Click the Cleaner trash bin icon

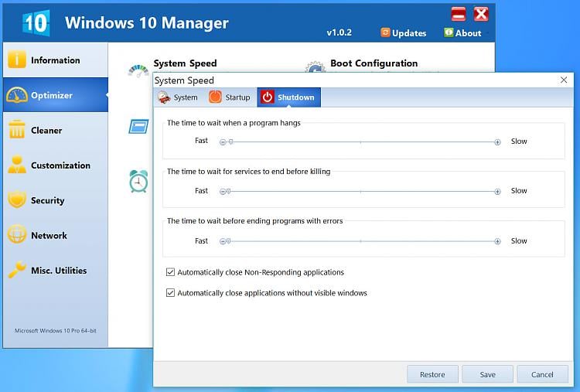[x=17, y=129]
